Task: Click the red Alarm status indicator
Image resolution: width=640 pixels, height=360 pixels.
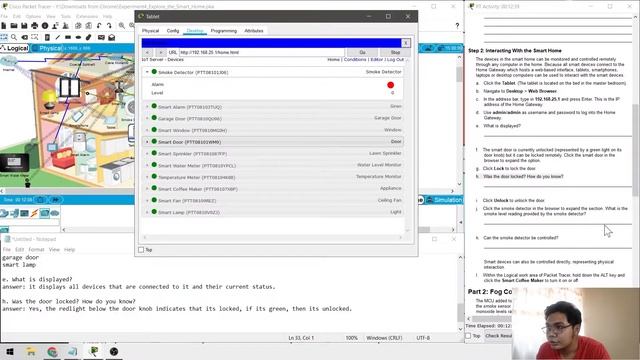Action: click(x=391, y=85)
